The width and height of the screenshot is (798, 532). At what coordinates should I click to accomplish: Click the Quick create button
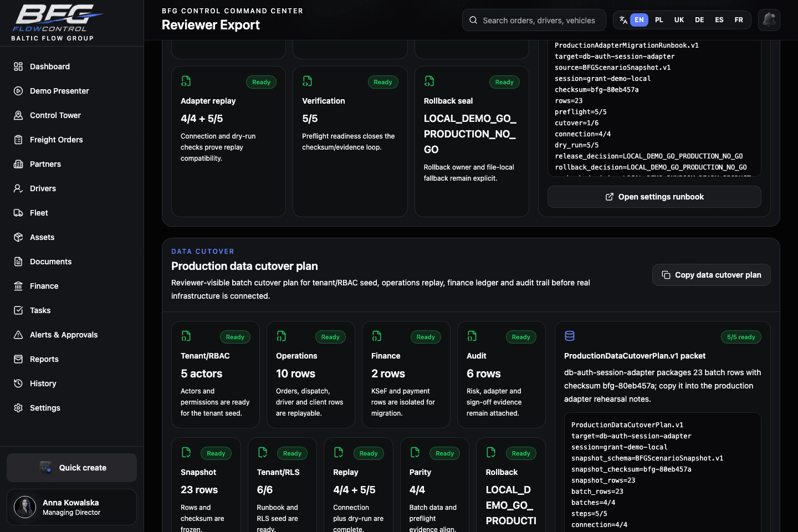[71, 468]
